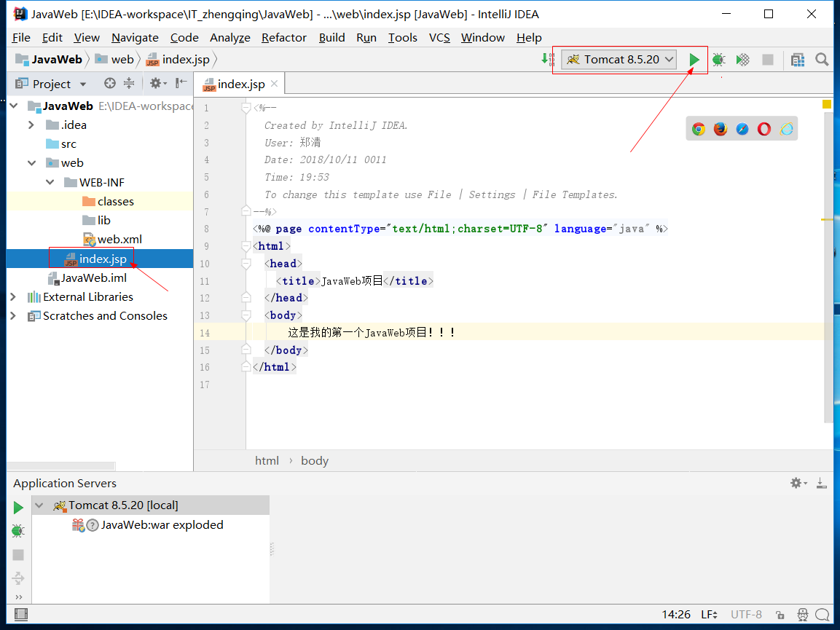Collapse all icon in Project panel
This screenshot has width=840, height=630.
pyautogui.click(x=129, y=83)
